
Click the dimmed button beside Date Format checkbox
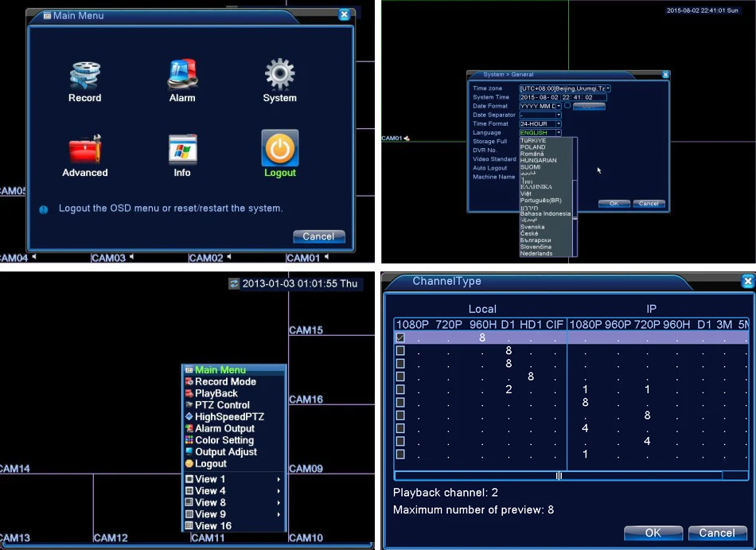(x=589, y=106)
